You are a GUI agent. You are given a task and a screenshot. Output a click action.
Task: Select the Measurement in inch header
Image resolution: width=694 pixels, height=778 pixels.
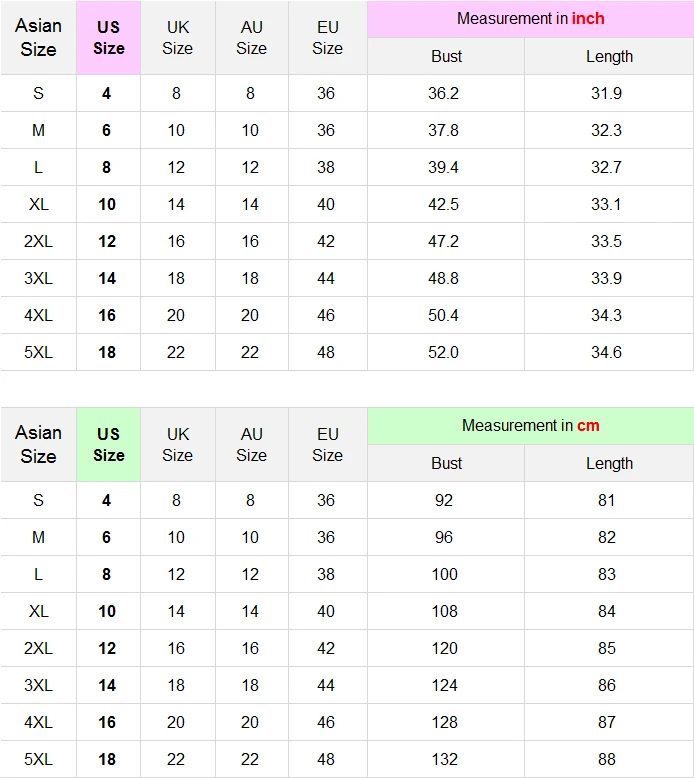pyautogui.click(x=530, y=19)
